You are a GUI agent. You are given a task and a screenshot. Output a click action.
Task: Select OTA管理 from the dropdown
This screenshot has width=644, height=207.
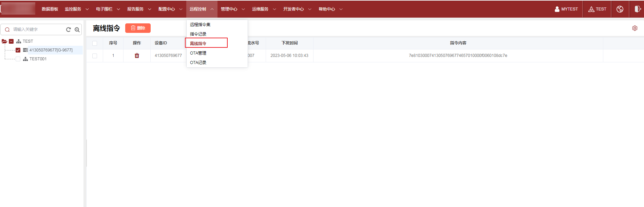click(x=198, y=53)
